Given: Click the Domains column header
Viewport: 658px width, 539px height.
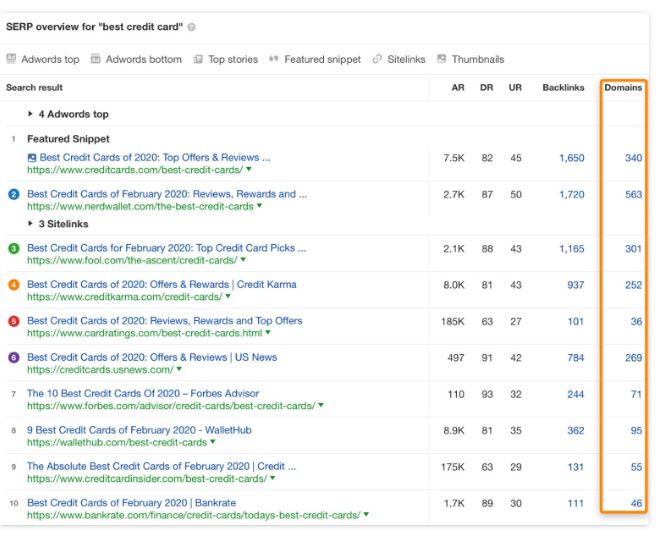Looking at the screenshot, I should (623, 88).
